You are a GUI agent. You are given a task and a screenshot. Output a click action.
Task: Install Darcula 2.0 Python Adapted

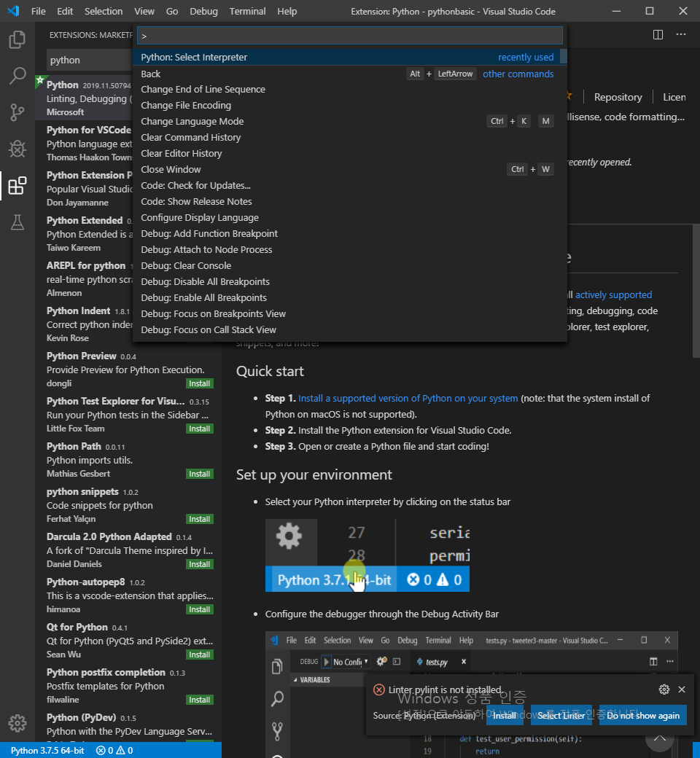[x=199, y=564]
